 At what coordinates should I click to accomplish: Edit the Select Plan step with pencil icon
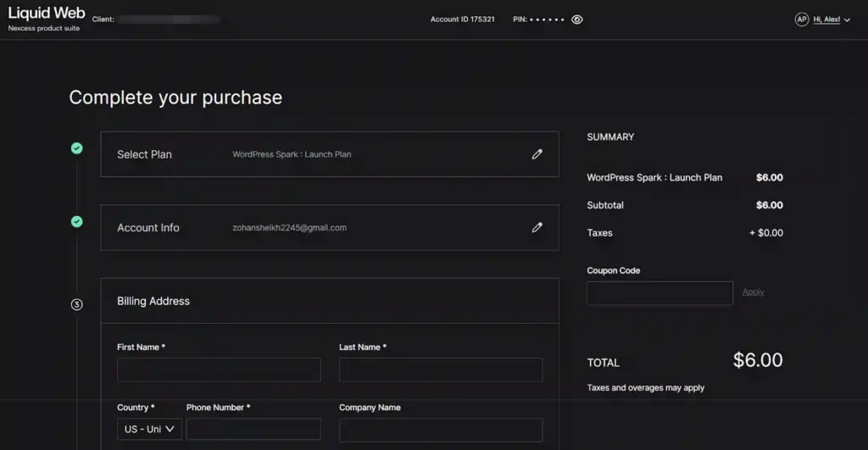pyautogui.click(x=537, y=154)
